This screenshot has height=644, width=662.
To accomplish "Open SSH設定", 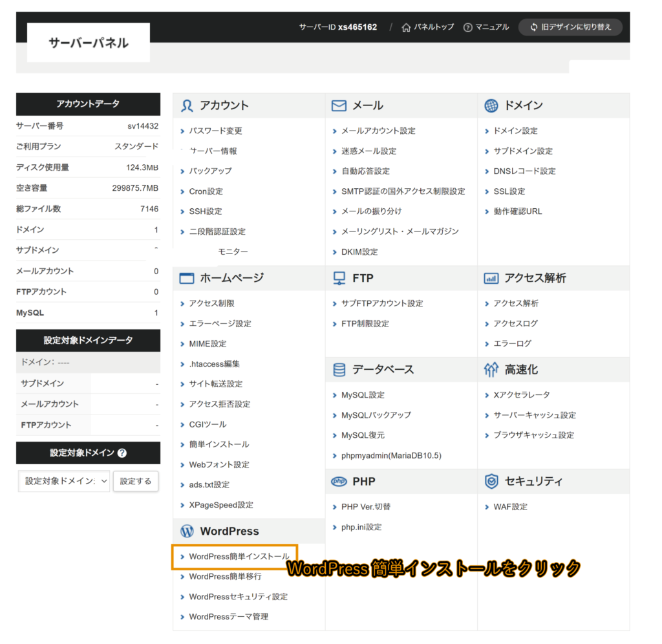I will 206,211.
